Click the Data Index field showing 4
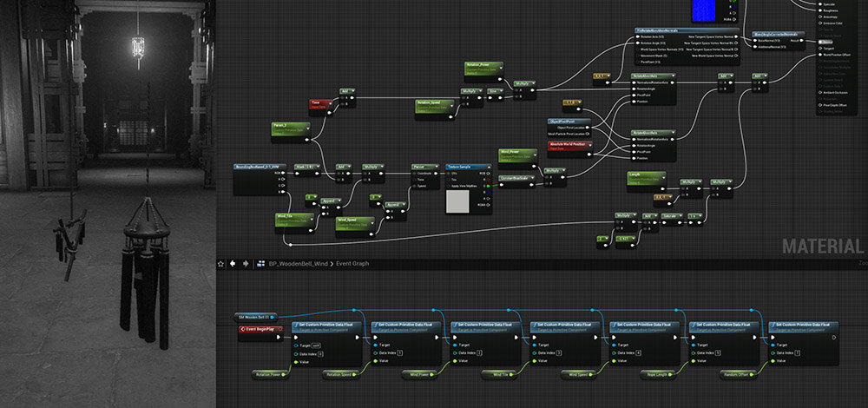Image resolution: width=868 pixels, height=408 pixels. [x=638, y=352]
